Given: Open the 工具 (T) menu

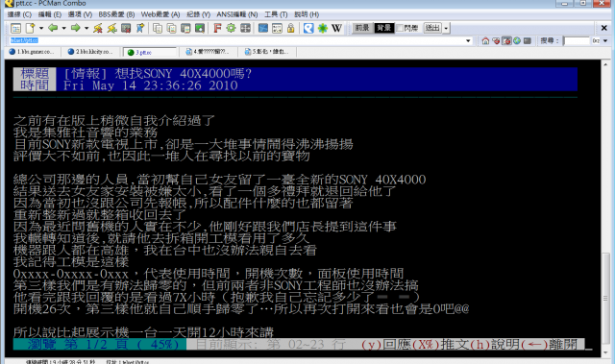Looking at the screenshot, I should (276, 14).
